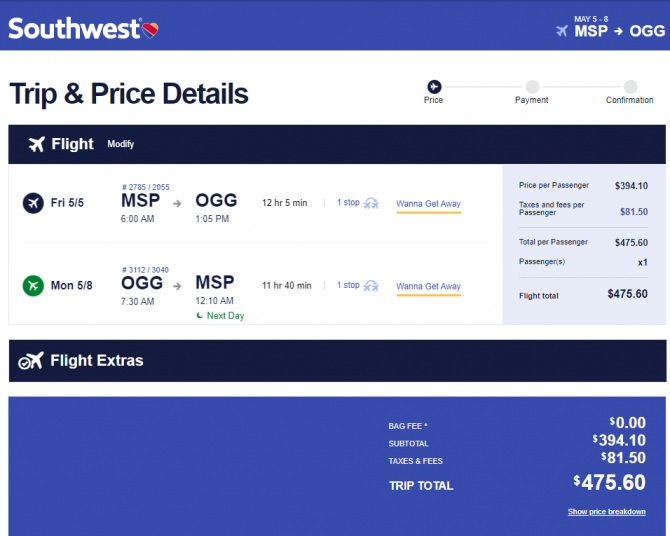Click flight numbers # 2785 / 2055
Image resolution: width=670 pixels, height=536 pixels.
pyautogui.click(x=146, y=187)
